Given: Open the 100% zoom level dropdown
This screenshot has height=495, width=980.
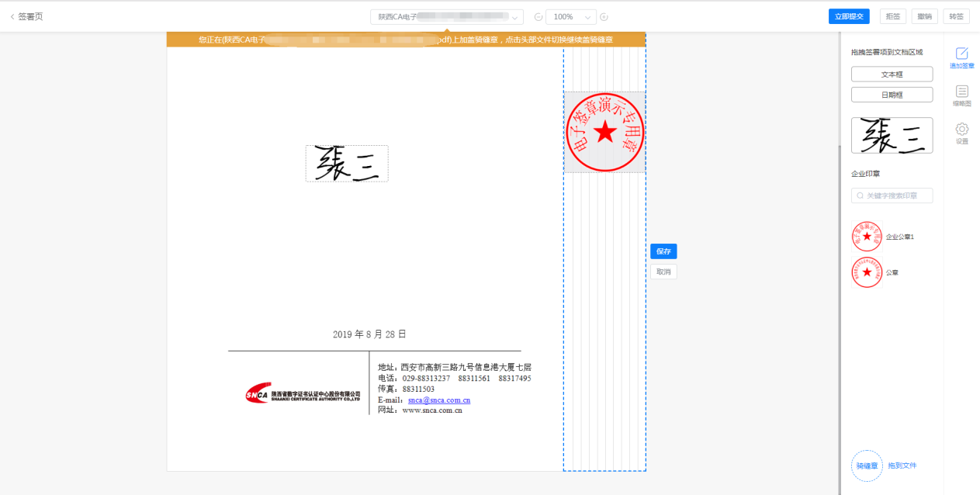Looking at the screenshot, I should (587, 16).
